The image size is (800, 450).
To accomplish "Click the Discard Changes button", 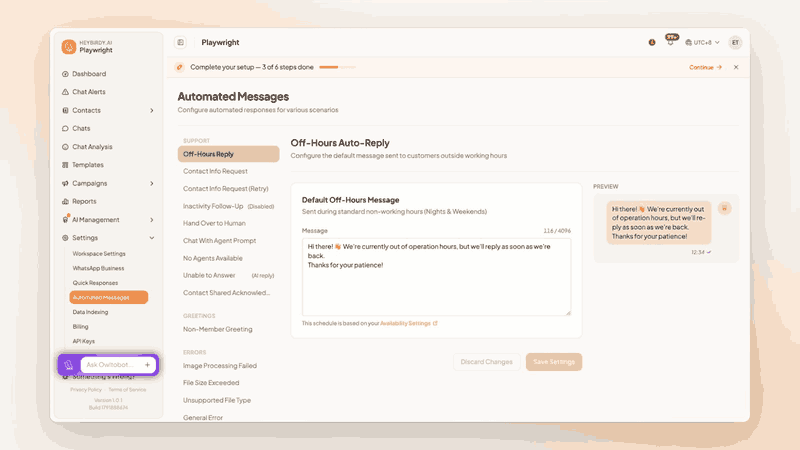I will [x=486, y=362].
